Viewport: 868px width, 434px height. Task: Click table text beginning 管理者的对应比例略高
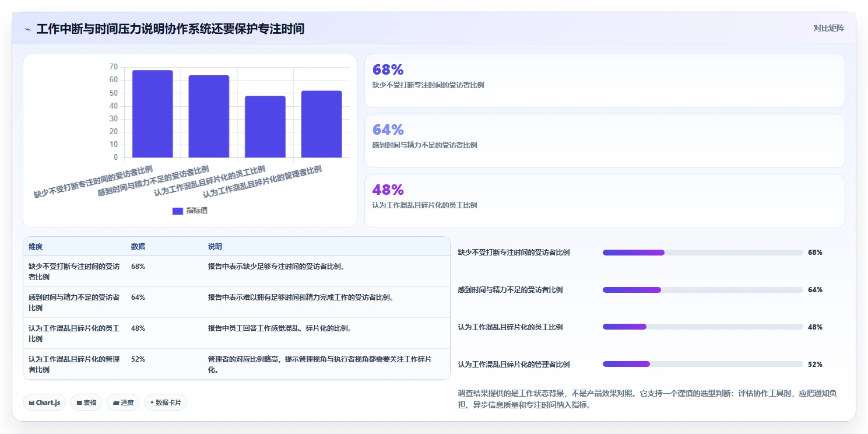(x=320, y=365)
